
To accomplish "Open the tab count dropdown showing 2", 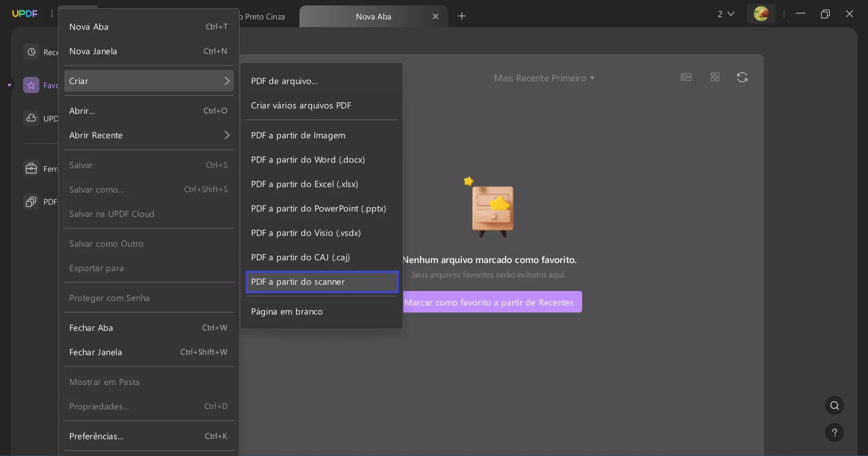I will click(726, 14).
